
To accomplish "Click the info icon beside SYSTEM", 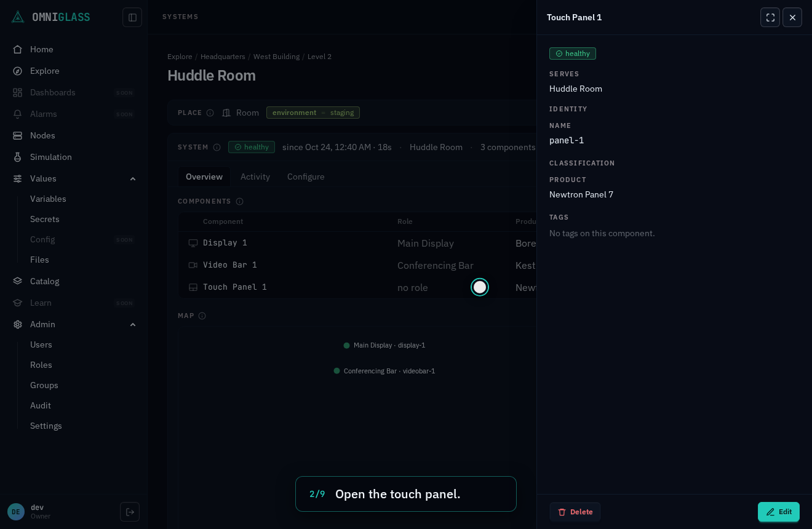I will [x=217, y=147].
